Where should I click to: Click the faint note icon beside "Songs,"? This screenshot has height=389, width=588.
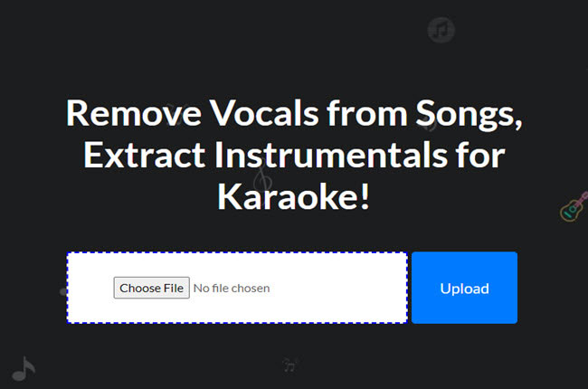[x=429, y=123]
